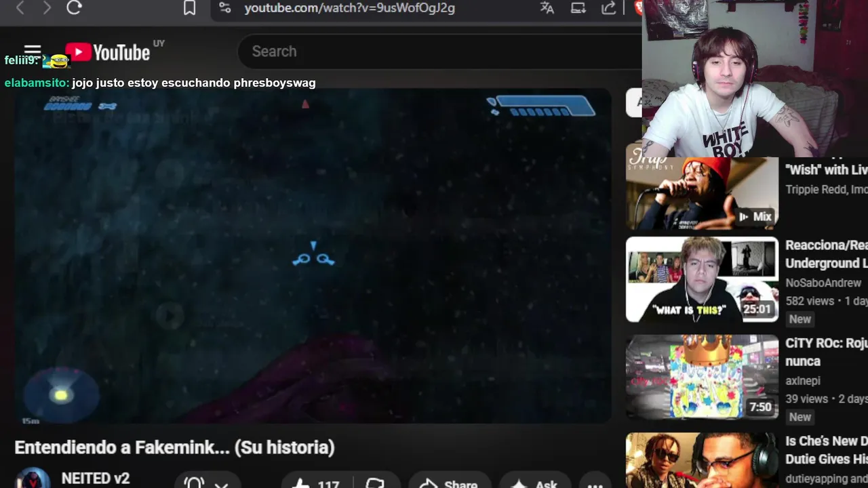Click the youtube.com address bar URL
868x488 pixels.
click(349, 8)
